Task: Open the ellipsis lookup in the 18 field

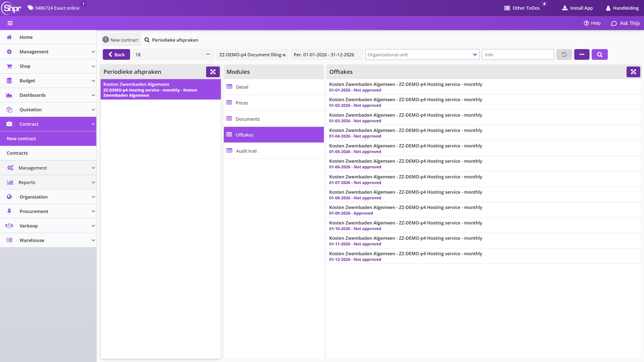Action: point(208,55)
